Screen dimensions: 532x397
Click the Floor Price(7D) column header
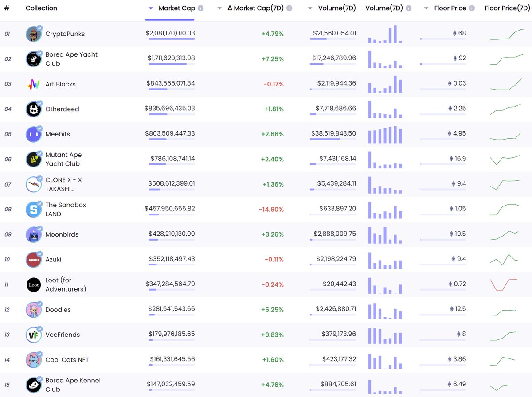[507, 8]
